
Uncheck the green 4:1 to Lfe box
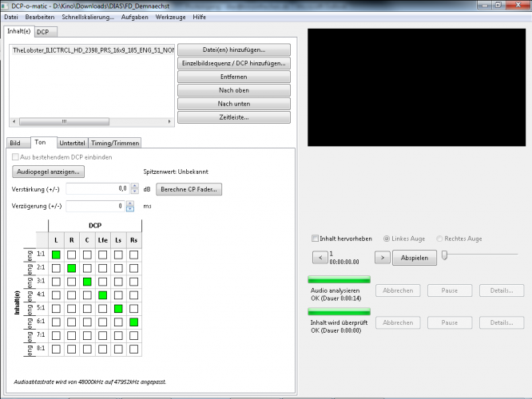[x=102, y=294]
